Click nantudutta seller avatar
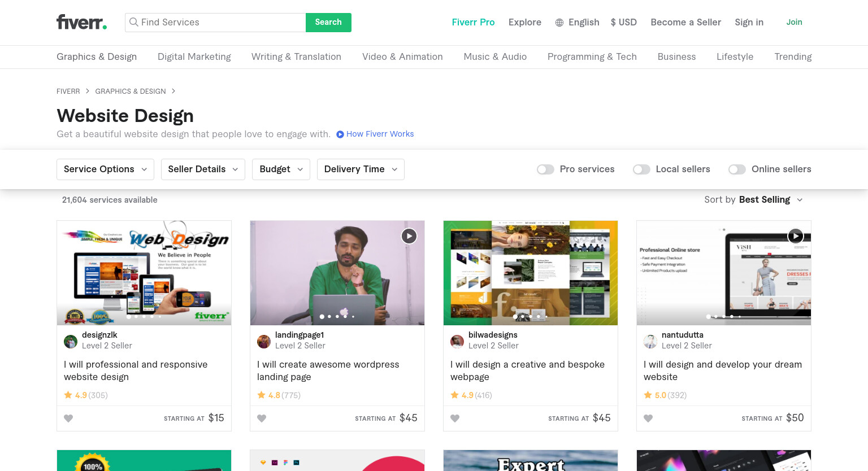Viewport: 868px width, 471px height. coord(650,341)
